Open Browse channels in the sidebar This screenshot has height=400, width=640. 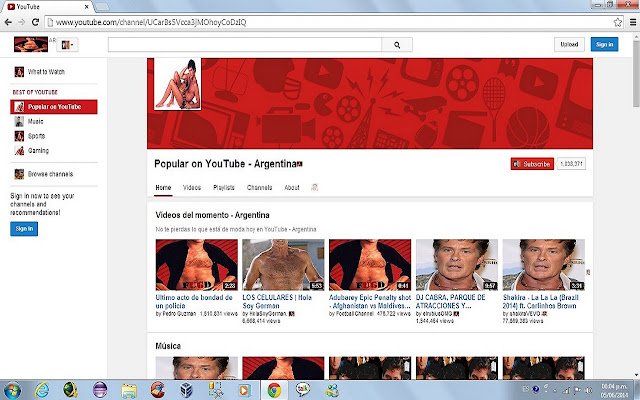point(50,174)
